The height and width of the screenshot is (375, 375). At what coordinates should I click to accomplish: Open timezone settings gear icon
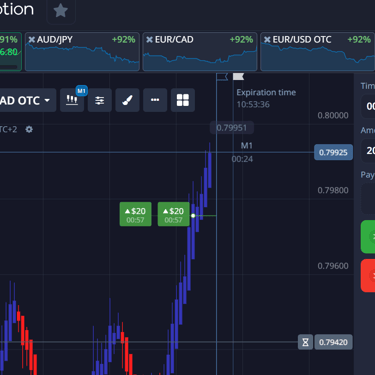29,129
